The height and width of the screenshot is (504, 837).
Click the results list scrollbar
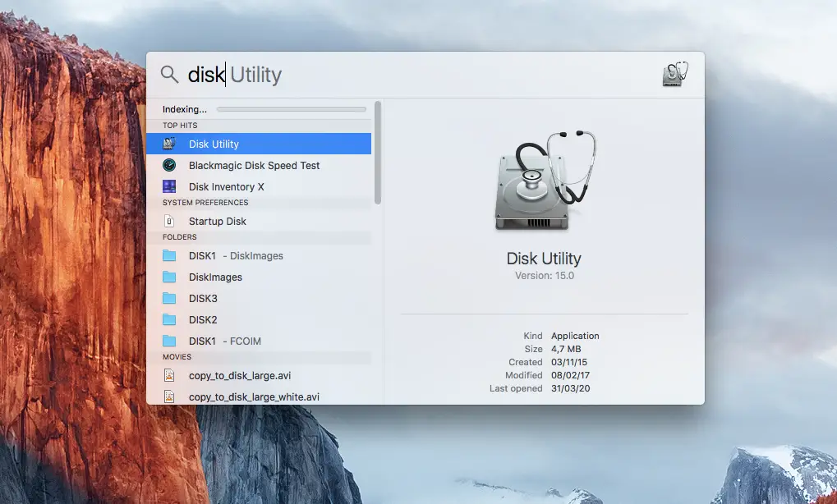point(378,153)
